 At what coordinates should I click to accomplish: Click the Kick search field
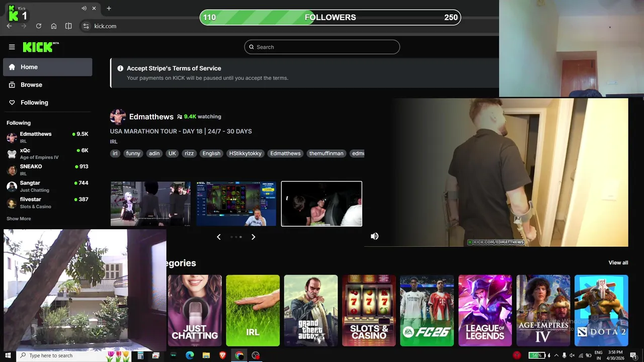click(322, 47)
